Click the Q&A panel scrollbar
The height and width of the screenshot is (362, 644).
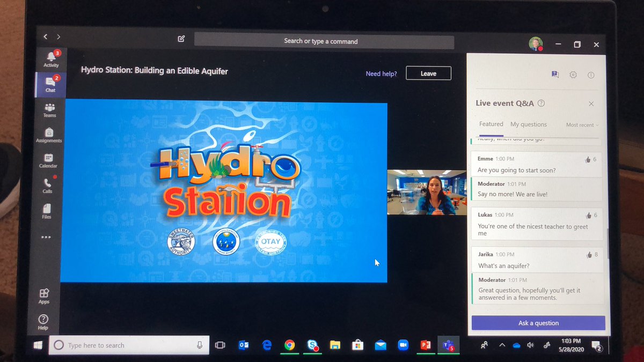608,244
